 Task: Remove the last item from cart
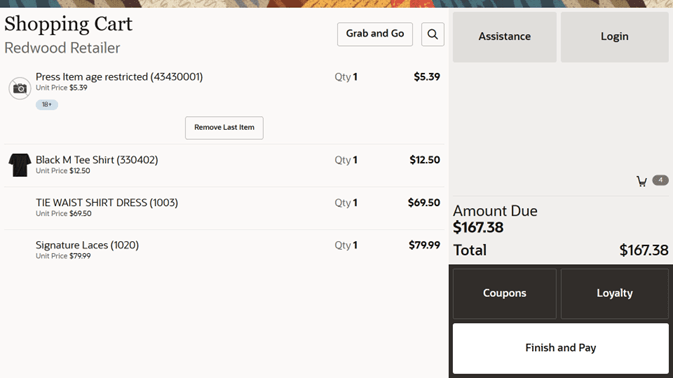click(x=224, y=128)
